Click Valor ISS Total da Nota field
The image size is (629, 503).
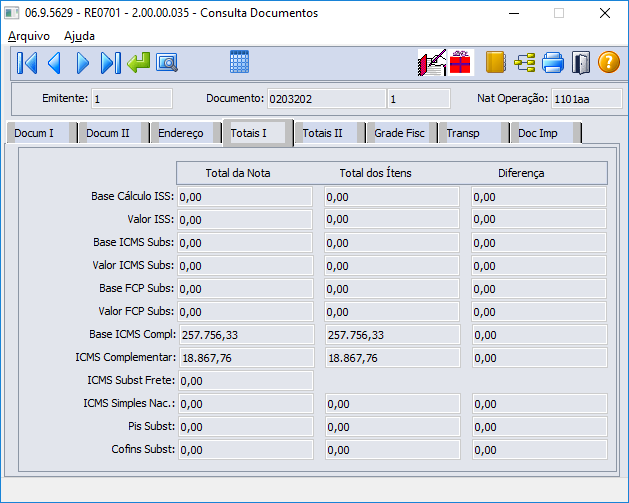tap(245, 220)
